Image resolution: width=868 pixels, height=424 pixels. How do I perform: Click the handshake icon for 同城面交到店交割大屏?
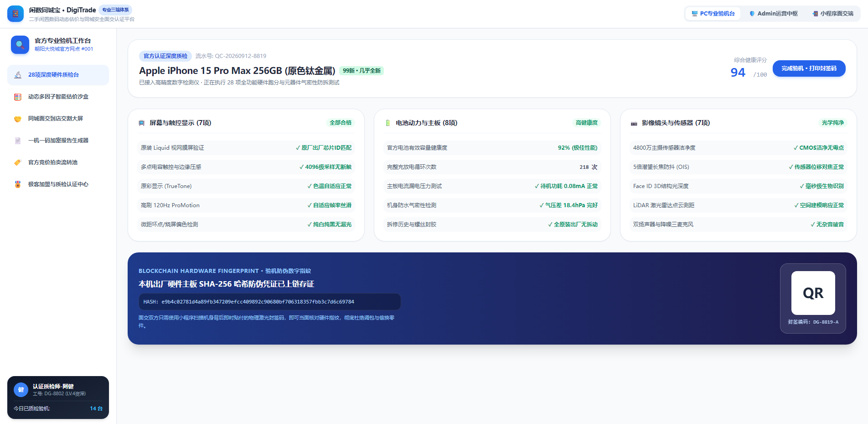(18, 119)
